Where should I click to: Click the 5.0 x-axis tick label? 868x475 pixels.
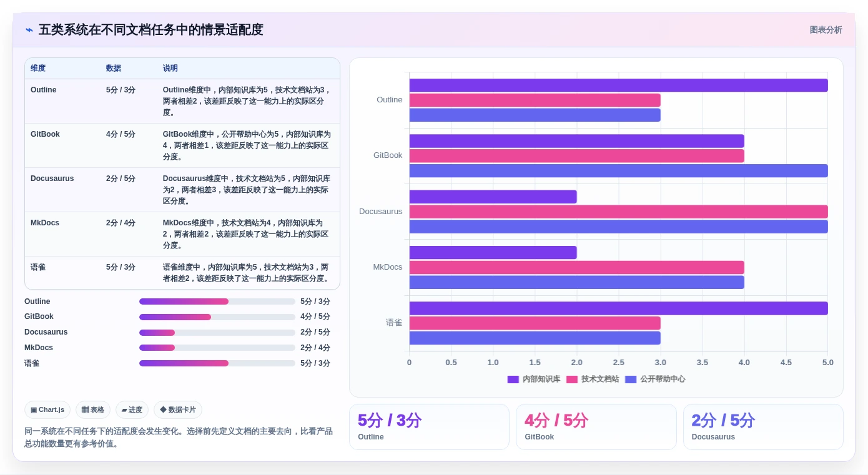827,363
